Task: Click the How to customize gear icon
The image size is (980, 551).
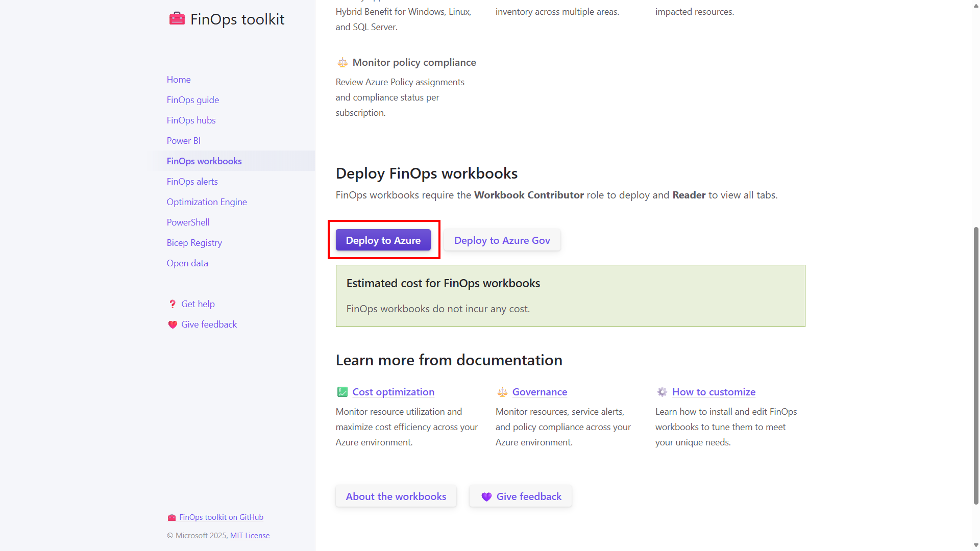Action: click(x=662, y=392)
